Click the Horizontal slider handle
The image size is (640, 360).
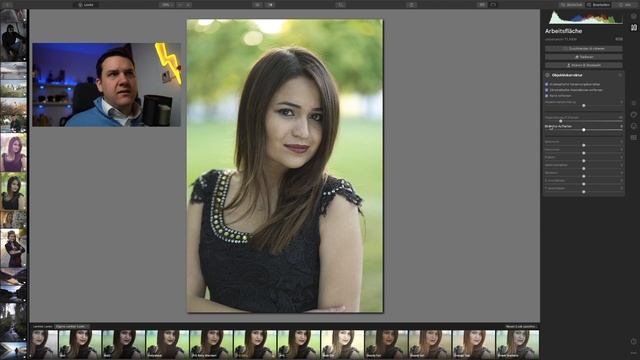[x=584, y=153]
